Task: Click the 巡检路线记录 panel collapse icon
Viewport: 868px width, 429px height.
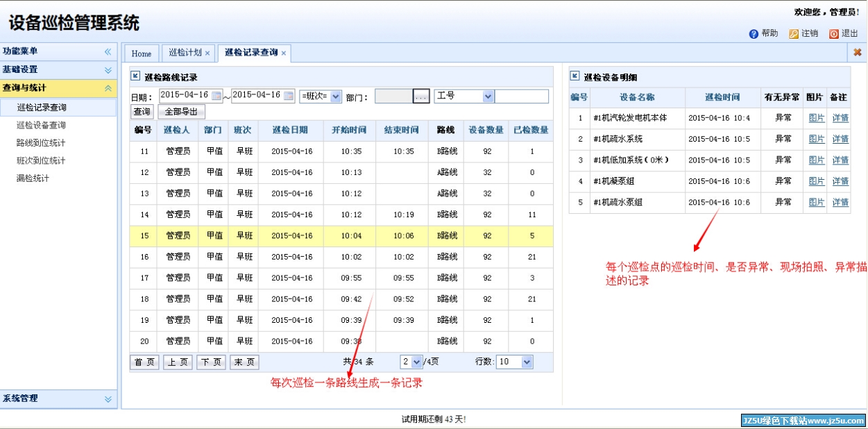Action: coord(136,76)
